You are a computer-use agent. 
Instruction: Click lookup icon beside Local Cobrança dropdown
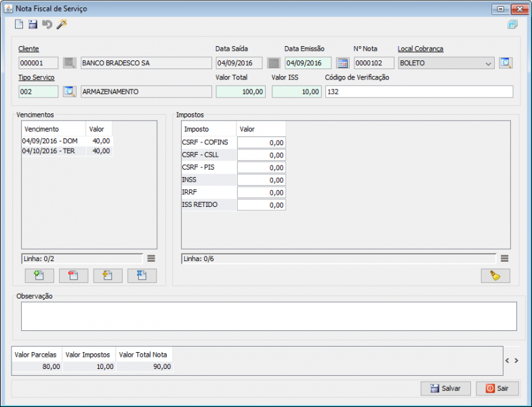pyautogui.click(x=506, y=63)
